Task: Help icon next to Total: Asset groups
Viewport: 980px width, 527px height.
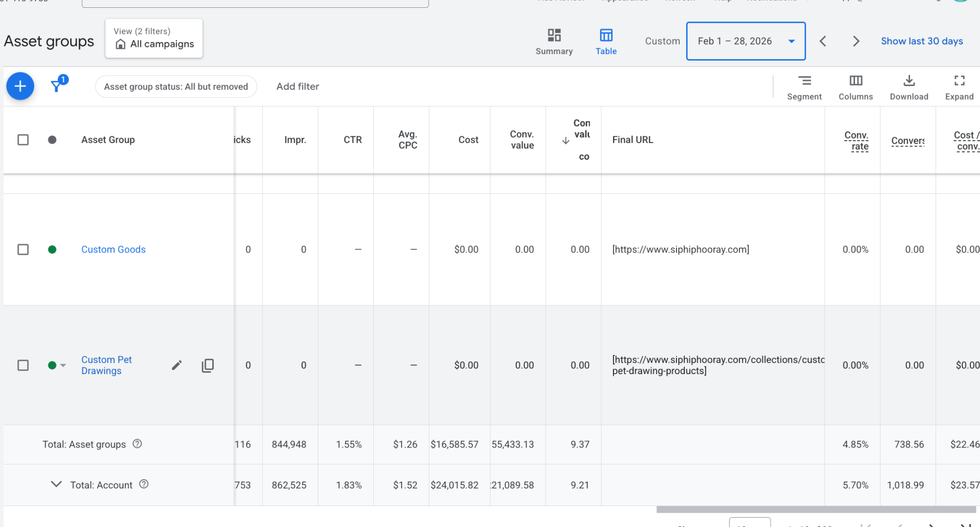Action: coord(137,444)
